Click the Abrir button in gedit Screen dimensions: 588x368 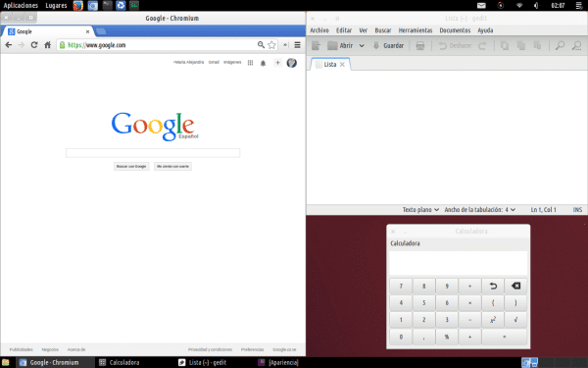click(x=340, y=46)
